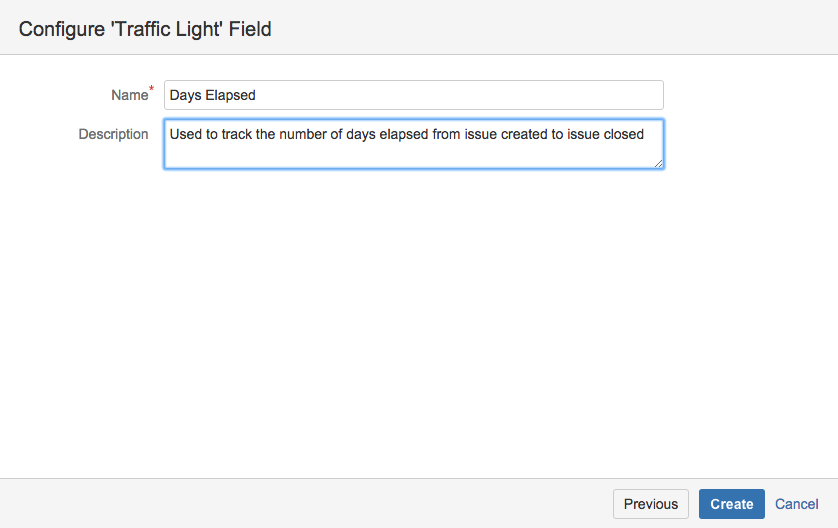838x528 pixels.
Task: Click the Description field label
Action: click(x=113, y=134)
